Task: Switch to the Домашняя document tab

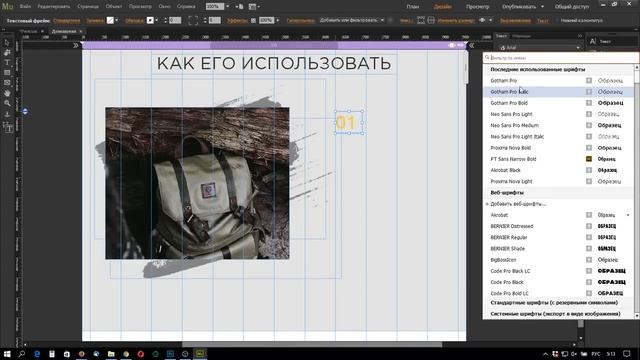Action: [64, 31]
